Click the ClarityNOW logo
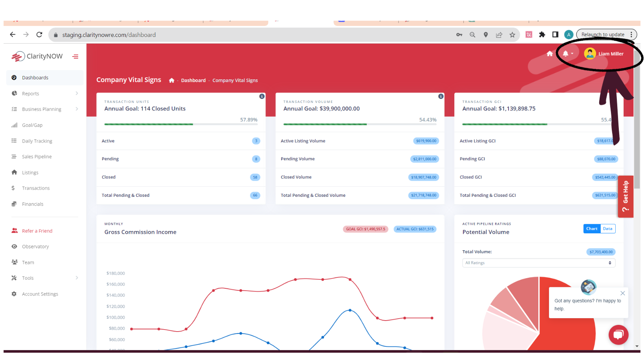Viewport: 644px width, 363px height. coord(37,57)
